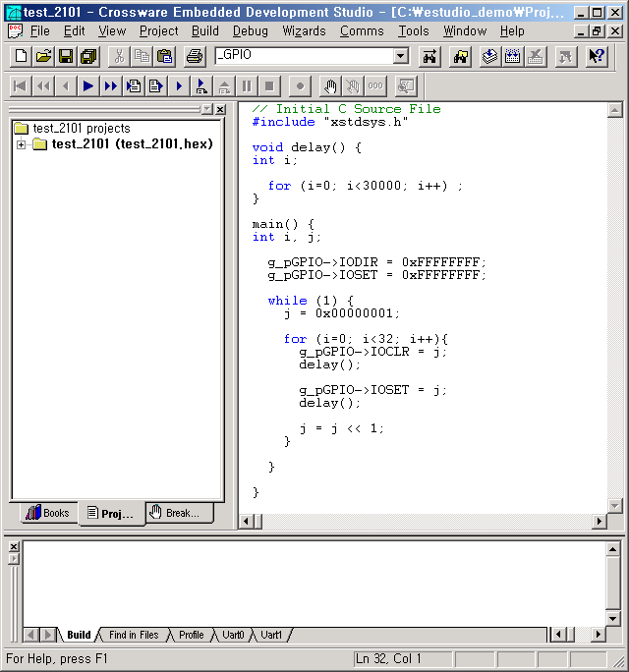Screen dimensions: 629x672
Task: Click the run to cursor icon
Action: 201,86
